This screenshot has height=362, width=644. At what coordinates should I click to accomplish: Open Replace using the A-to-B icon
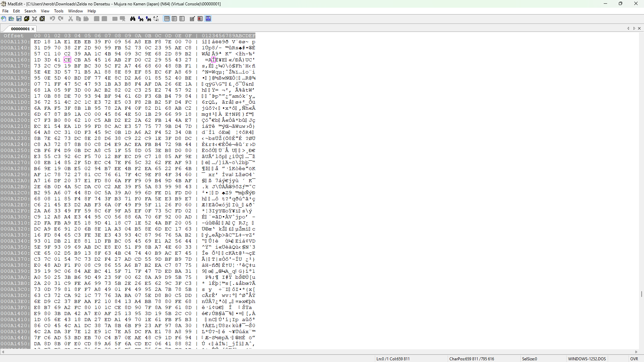(x=156, y=19)
